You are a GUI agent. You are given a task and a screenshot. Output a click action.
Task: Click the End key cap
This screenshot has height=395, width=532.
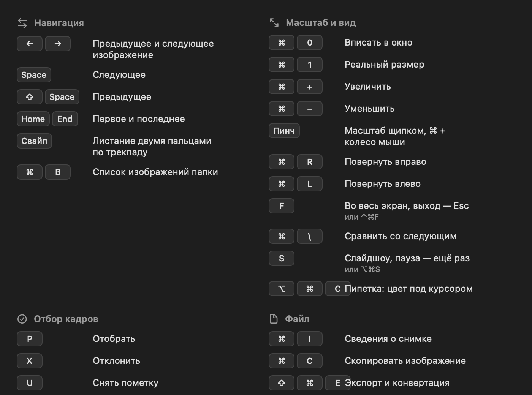65,119
